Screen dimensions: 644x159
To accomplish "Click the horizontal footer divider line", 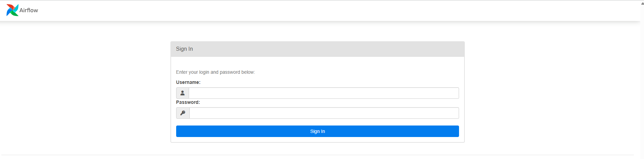I will pos(317,155).
